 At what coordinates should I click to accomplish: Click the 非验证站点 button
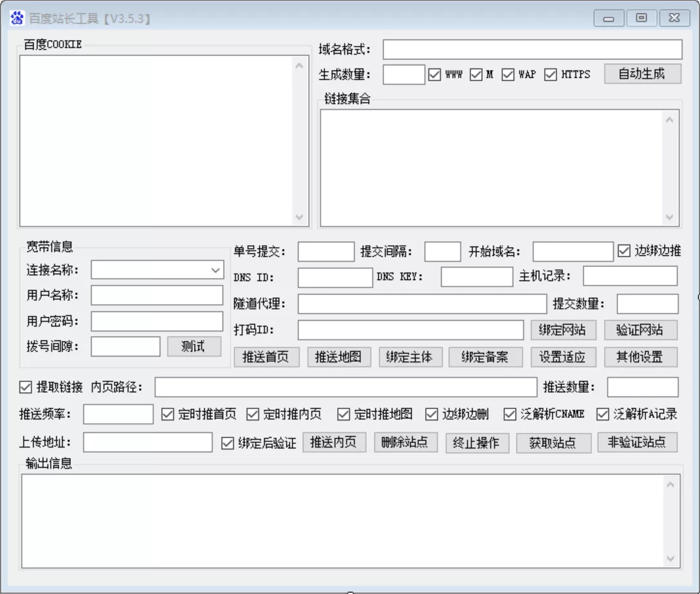click(637, 442)
